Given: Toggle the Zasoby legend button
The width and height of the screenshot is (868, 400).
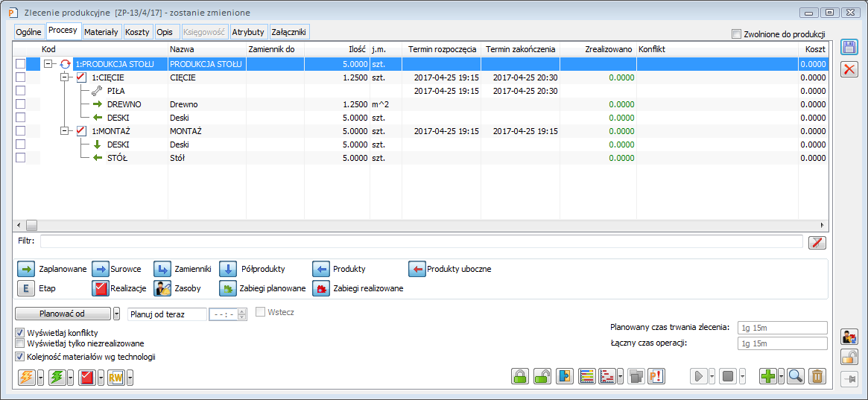Looking at the screenshot, I should (x=162, y=288).
